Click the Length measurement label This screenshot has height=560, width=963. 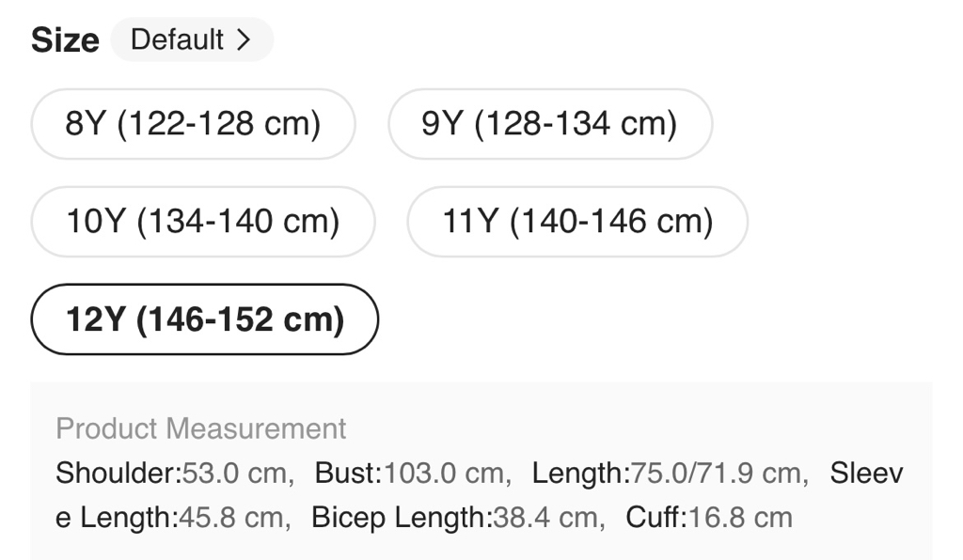pyautogui.click(x=577, y=473)
